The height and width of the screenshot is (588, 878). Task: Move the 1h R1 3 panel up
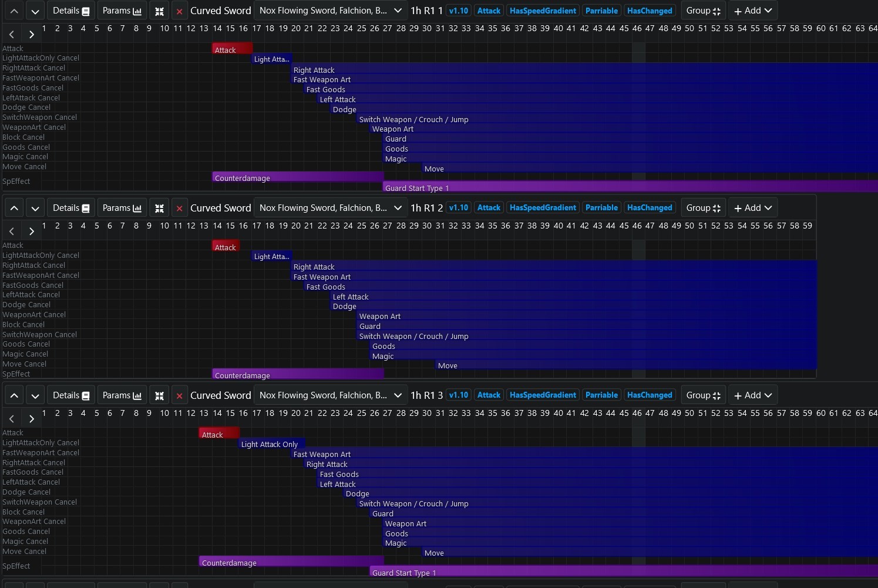(x=14, y=395)
